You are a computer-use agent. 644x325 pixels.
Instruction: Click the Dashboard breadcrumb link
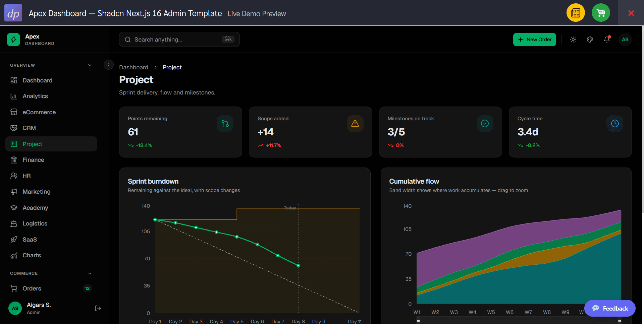[x=133, y=67]
